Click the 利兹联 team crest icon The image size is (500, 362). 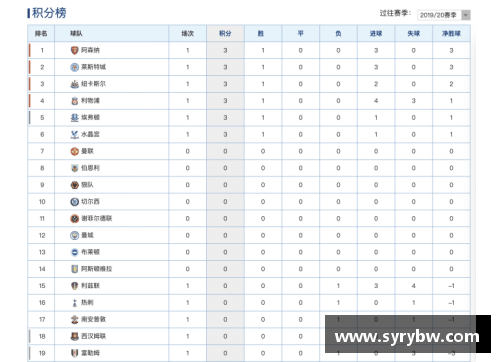[x=75, y=286]
